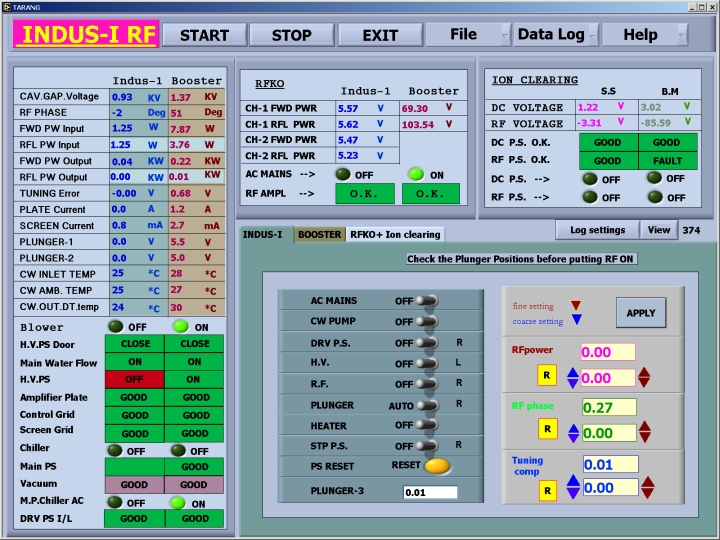Click the yellow R button for RF phase

coord(547,429)
